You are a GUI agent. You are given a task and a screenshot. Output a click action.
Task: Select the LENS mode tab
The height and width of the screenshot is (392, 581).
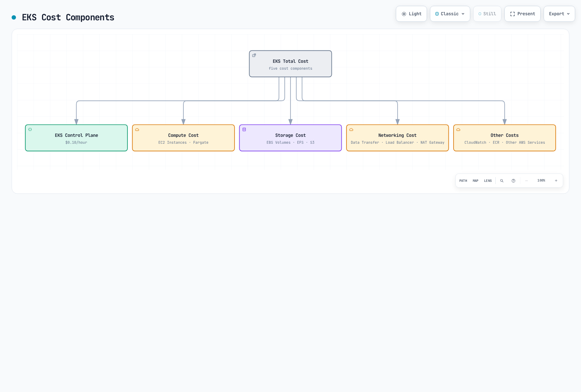coord(488,181)
